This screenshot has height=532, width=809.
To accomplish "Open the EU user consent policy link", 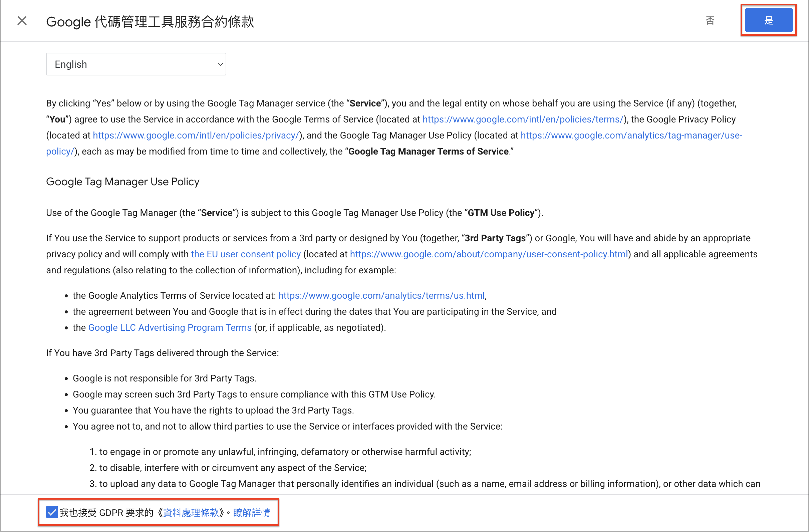I will pos(246,254).
